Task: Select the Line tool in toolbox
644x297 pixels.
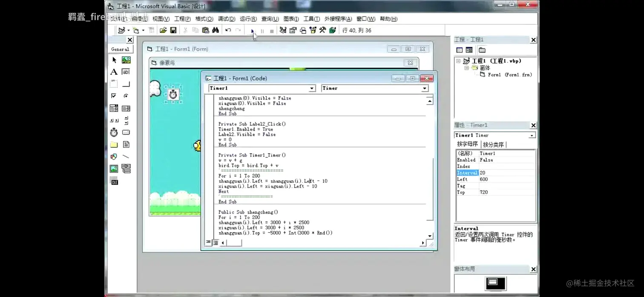Action: pyautogui.click(x=126, y=157)
